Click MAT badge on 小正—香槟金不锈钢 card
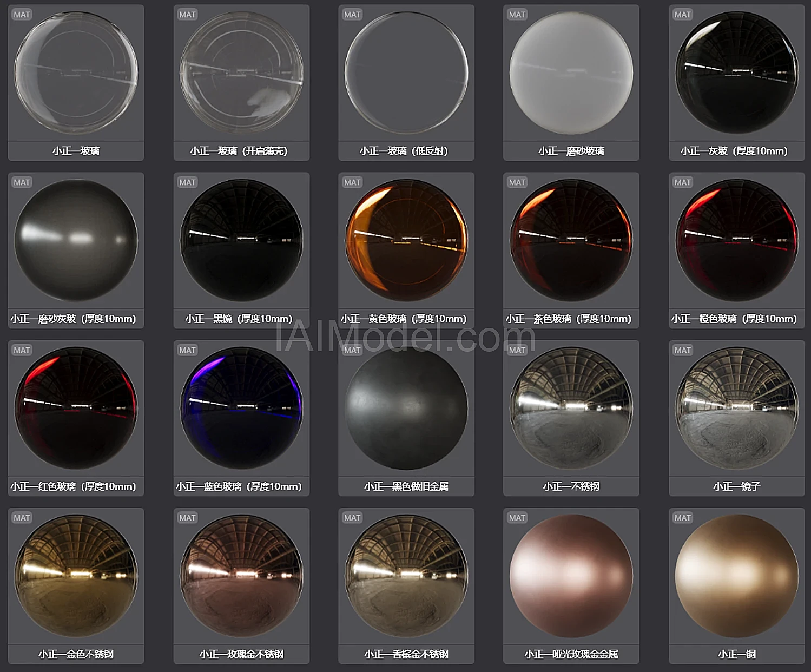The height and width of the screenshot is (672, 811). pyautogui.click(x=352, y=518)
